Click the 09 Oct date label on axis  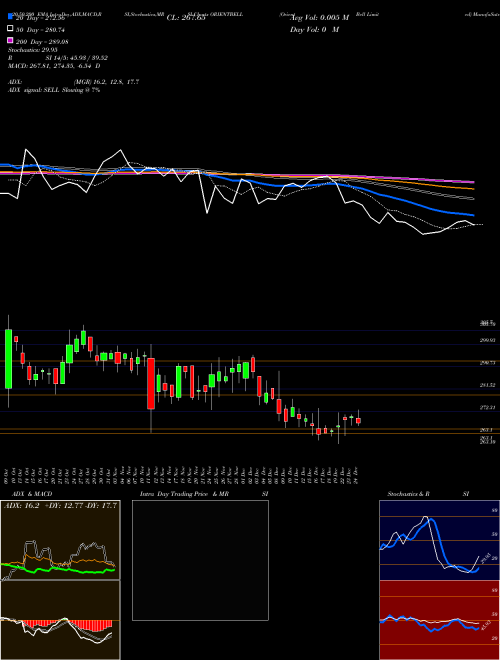point(6,475)
